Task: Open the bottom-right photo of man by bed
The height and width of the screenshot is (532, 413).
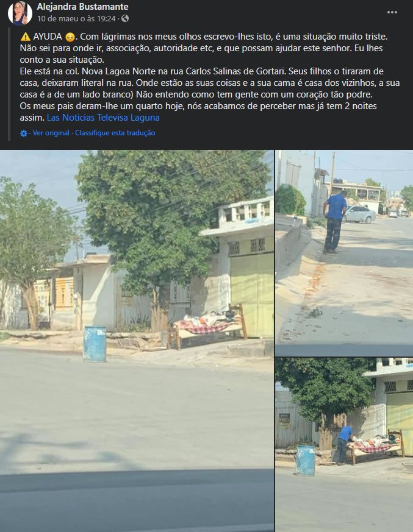Action: (344, 445)
